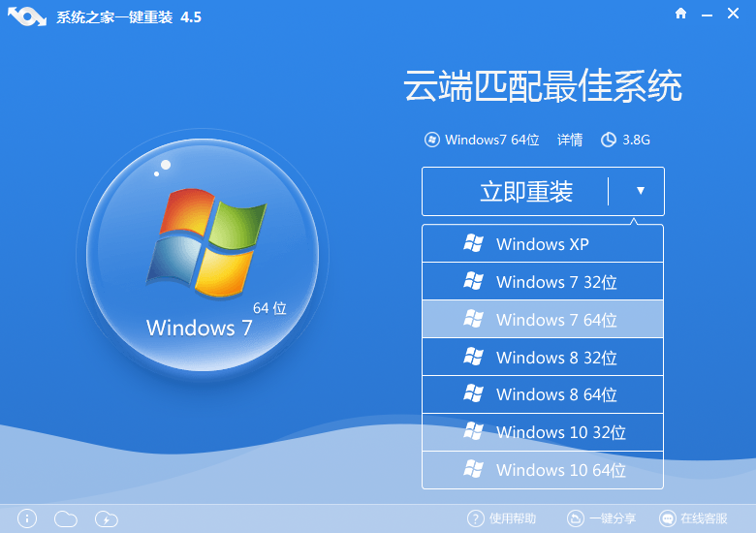Image resolution: width=756 pixels, height=533 pixels.
Task: Contact 在线客服 online support
Action: pos(704,518)
